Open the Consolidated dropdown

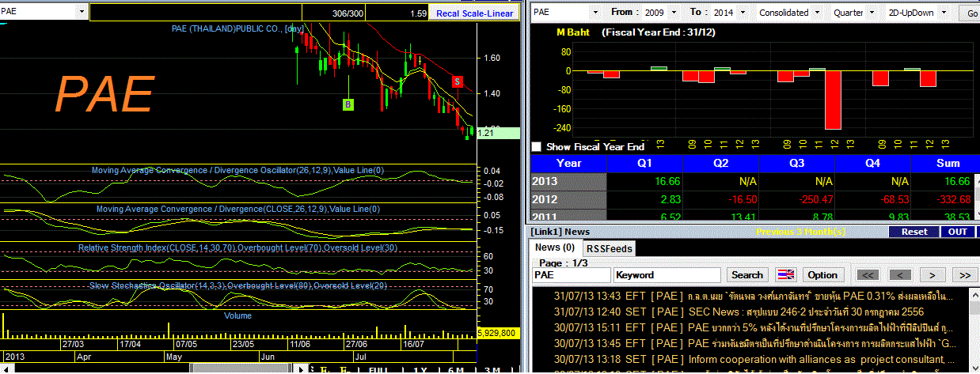818,13
